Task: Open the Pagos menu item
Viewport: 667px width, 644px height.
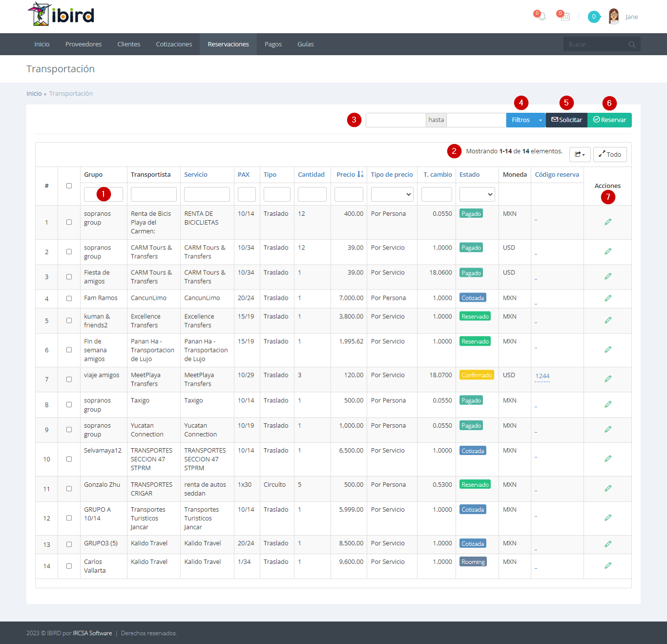Action: [273, 44]
